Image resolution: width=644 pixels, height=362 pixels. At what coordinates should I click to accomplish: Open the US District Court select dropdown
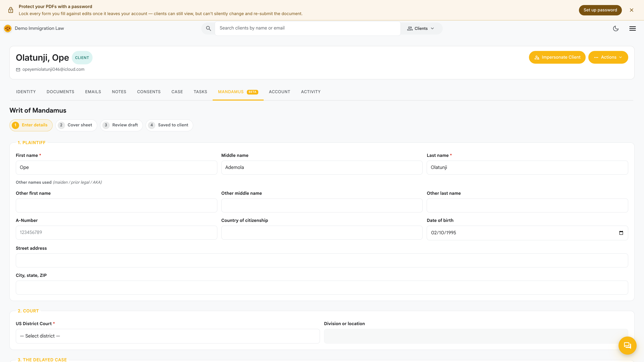click(168, 336)
